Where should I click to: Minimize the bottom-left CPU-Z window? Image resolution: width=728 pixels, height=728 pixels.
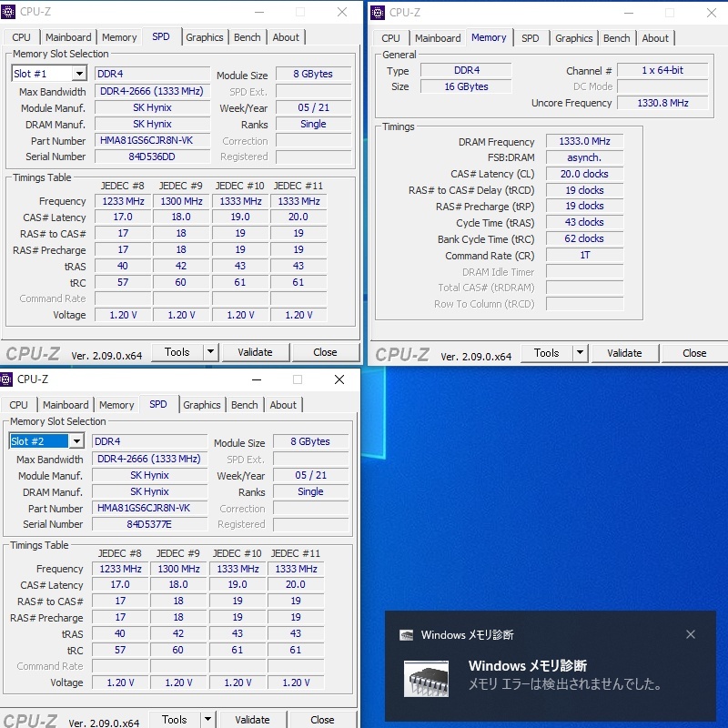257,379
